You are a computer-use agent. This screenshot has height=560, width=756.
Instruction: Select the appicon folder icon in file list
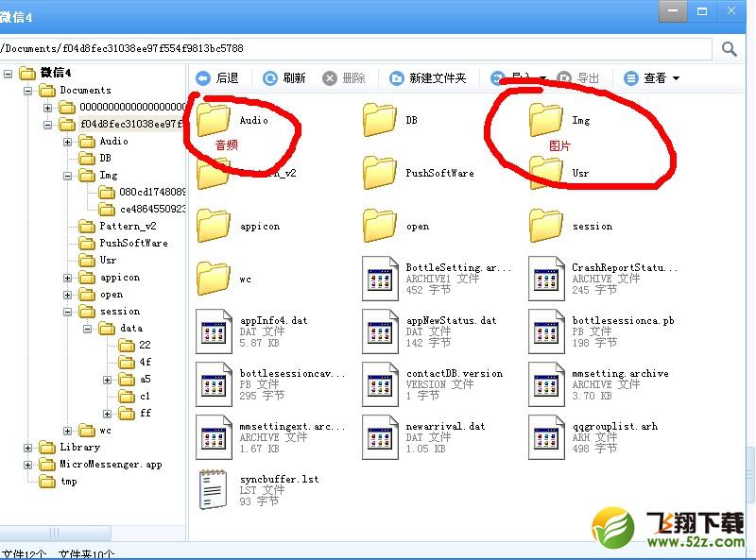[213, 226]
